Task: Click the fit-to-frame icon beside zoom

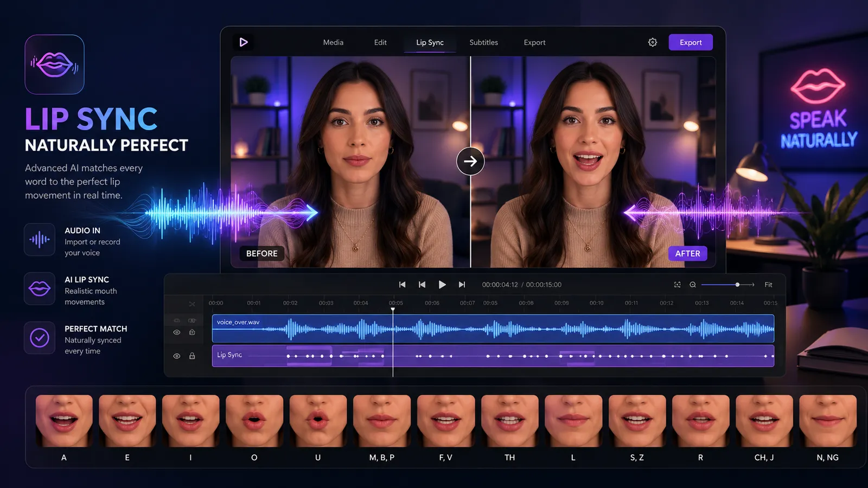Action: (677, 285)
